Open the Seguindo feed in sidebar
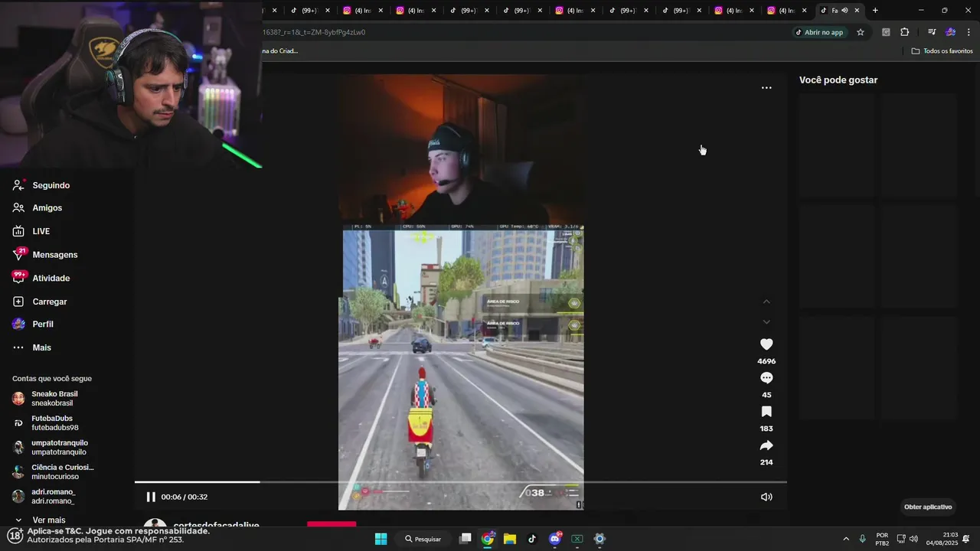The image size is (980, 551). click(41, 185)
